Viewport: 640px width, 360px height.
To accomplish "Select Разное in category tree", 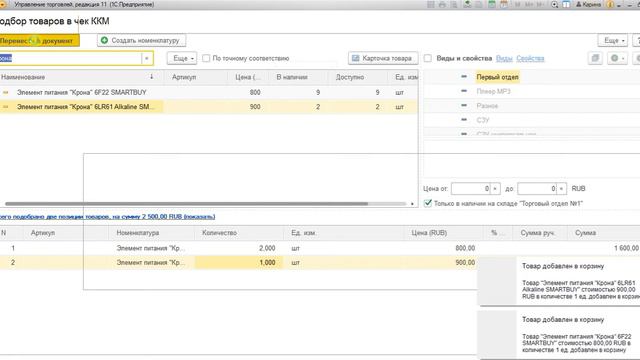I will (487, 106).
